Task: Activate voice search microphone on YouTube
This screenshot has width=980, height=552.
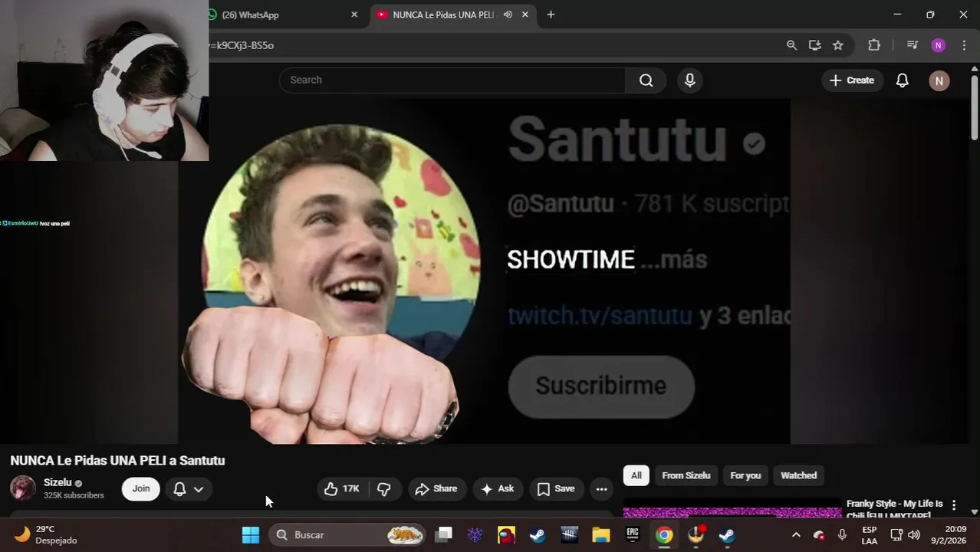Action: point(690,80)
